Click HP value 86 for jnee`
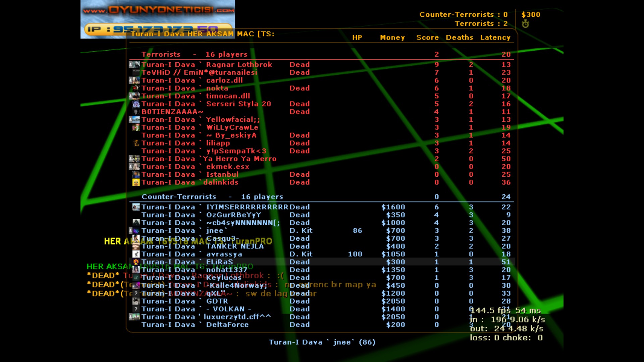 pos(358,230)
